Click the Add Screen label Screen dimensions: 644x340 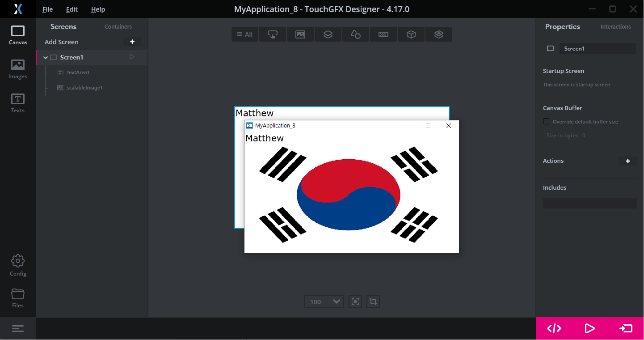click(62, 42)
